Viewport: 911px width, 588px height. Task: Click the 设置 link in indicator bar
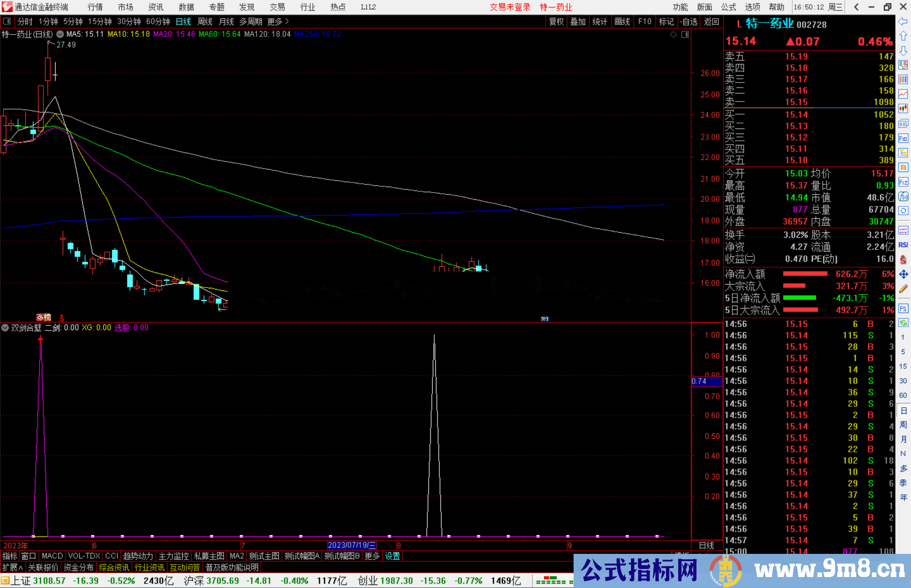tap(392, 556)
